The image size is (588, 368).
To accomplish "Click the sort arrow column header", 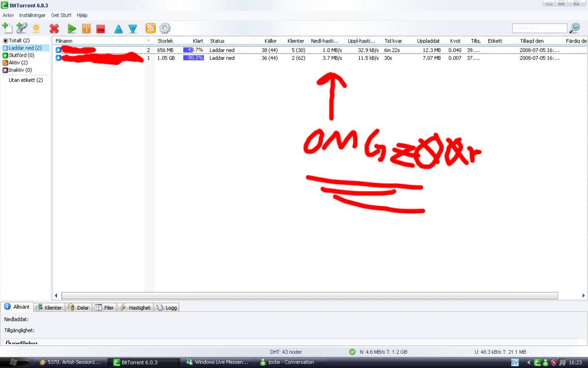I will (149, 41).
